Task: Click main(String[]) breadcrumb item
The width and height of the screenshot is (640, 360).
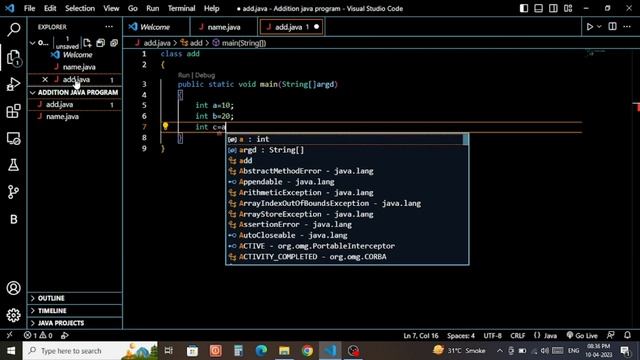Action: [x=239, y=43]
